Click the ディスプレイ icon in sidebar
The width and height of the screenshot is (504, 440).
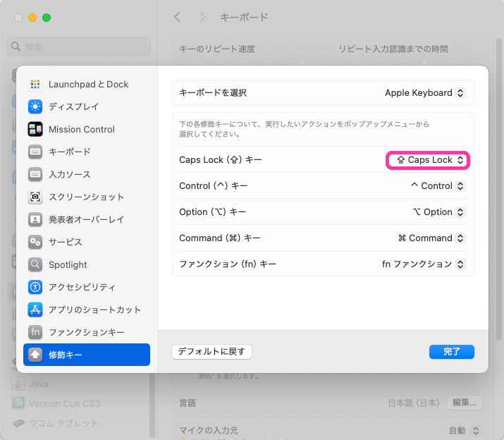click(35, 107)
